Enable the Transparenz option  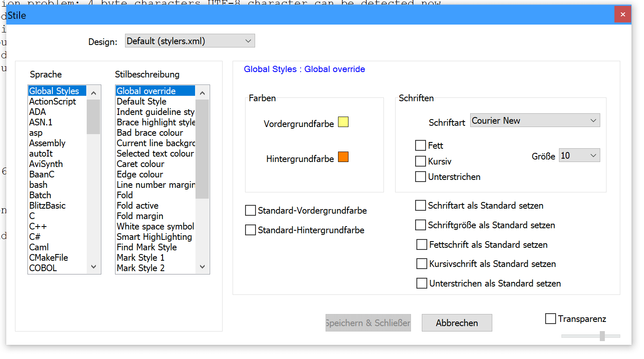click(x=550, y=319)
